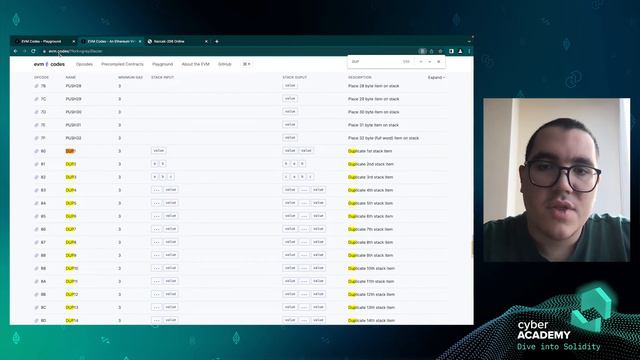Viewport: 640px width, 360px height.
Task: Select the EVM Codes Ethereum tab
Action: 111,42
